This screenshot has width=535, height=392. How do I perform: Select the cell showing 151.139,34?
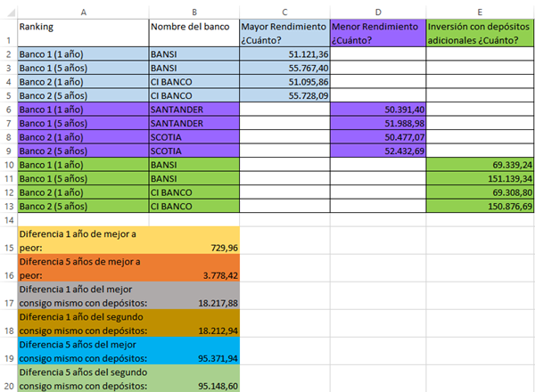pyautogui.click(x=480, y=178)
